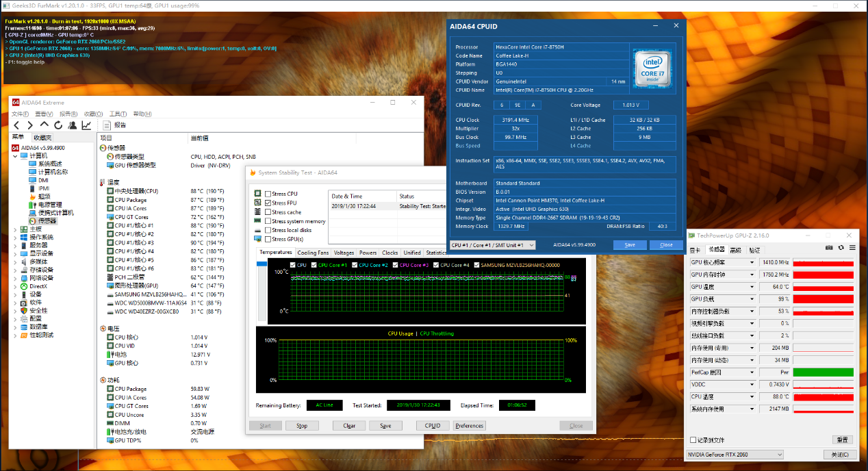Open the graph chart icon in AIDA64 toolbar
This screenshot has height=471, width=868.
[x=87, y=125]
